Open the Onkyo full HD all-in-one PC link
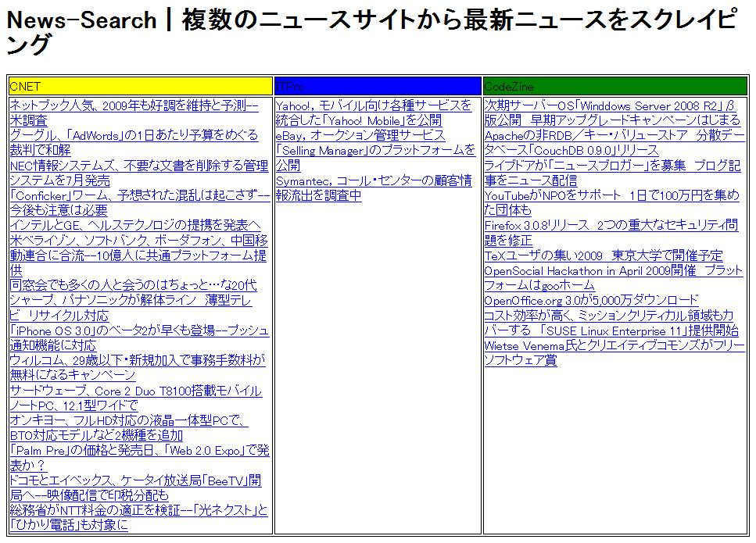This screenshot has height=543, width=756. [129, 427]
